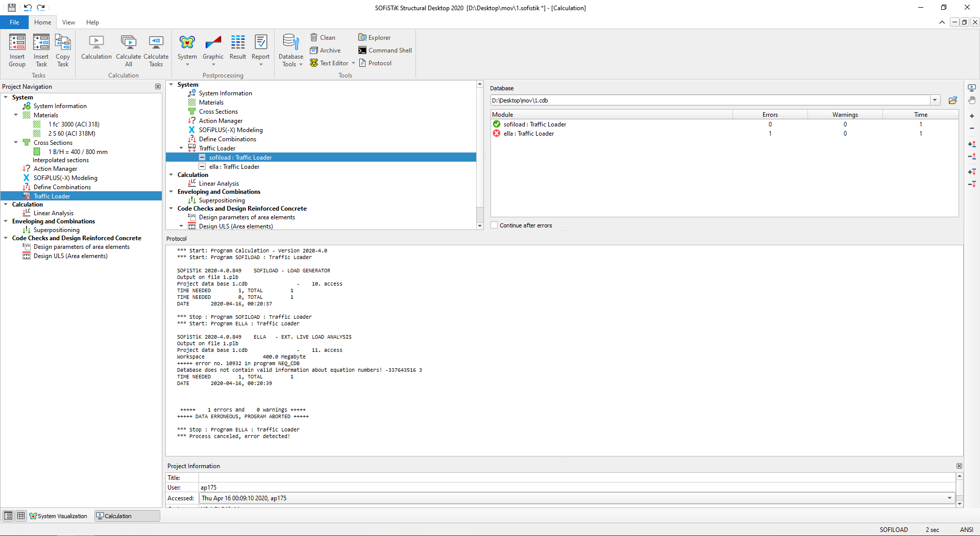This screenshot has height=536, width=980.
Task: Click the task-tree view icon at bottom-left
Action: (x=8, y=516)
